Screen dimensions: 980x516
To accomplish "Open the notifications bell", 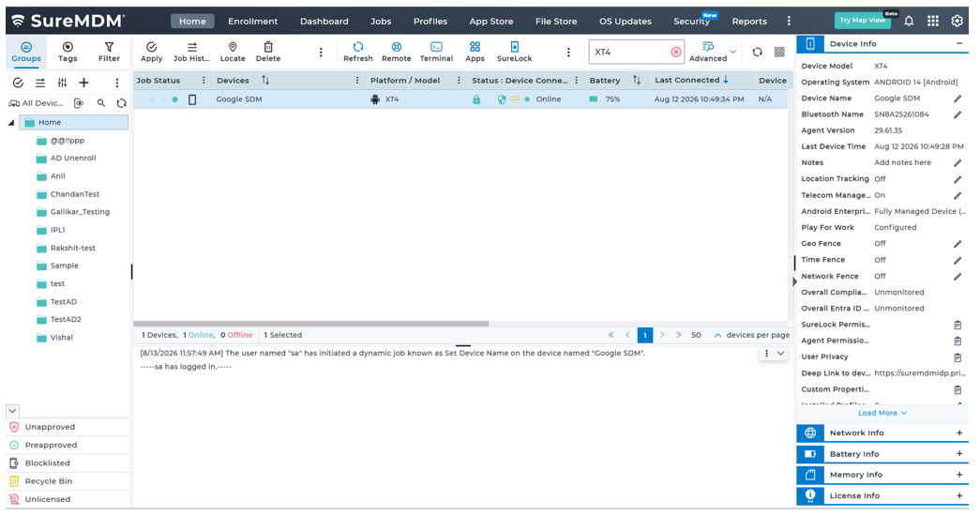I will 909,21.
